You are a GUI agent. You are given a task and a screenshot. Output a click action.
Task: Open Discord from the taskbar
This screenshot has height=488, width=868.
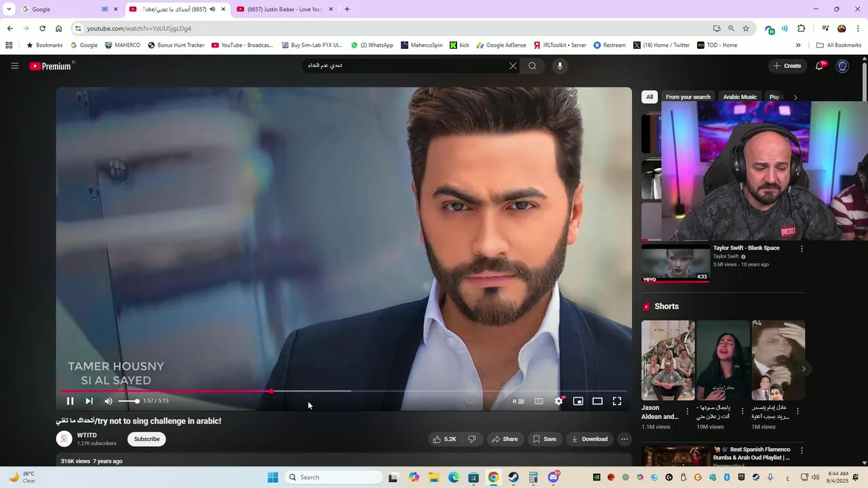(x=554, y=477)
